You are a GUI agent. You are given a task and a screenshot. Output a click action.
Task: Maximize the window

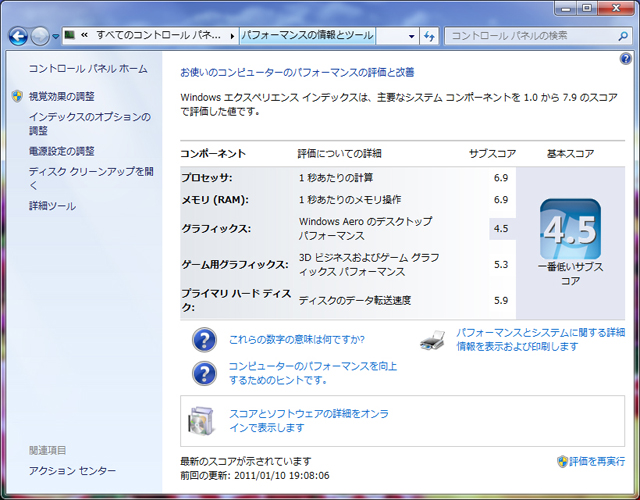[x=587, y=9]
